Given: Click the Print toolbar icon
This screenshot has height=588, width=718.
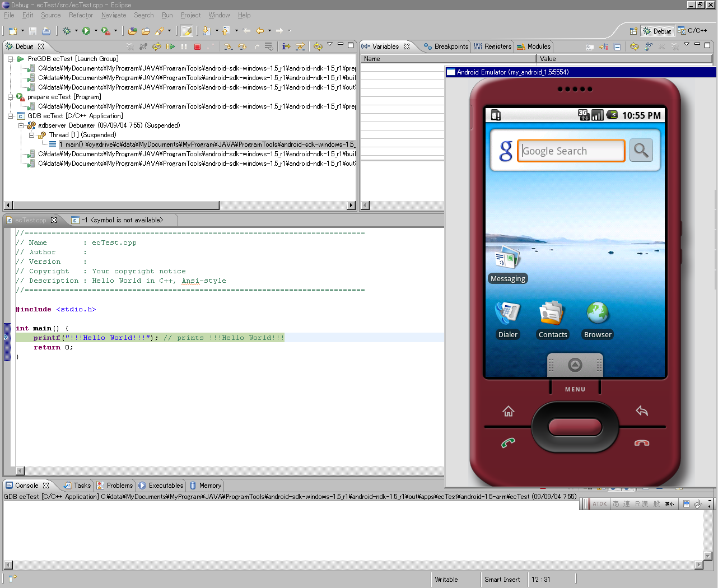Looking at the screenshot, I should point(46,31).
